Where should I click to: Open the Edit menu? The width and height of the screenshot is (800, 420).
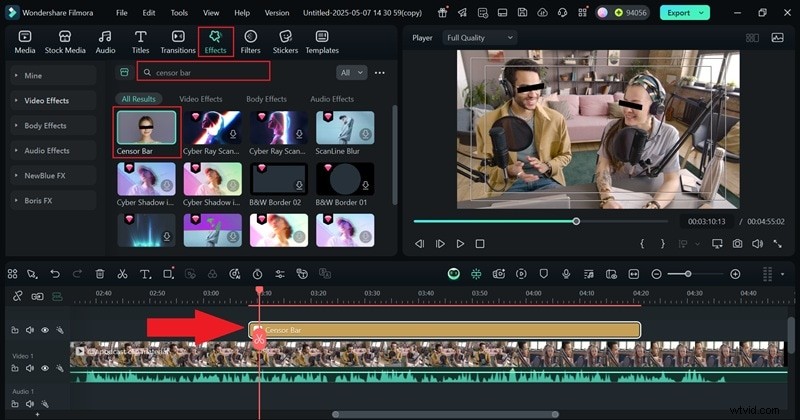[x=148, y=13]
